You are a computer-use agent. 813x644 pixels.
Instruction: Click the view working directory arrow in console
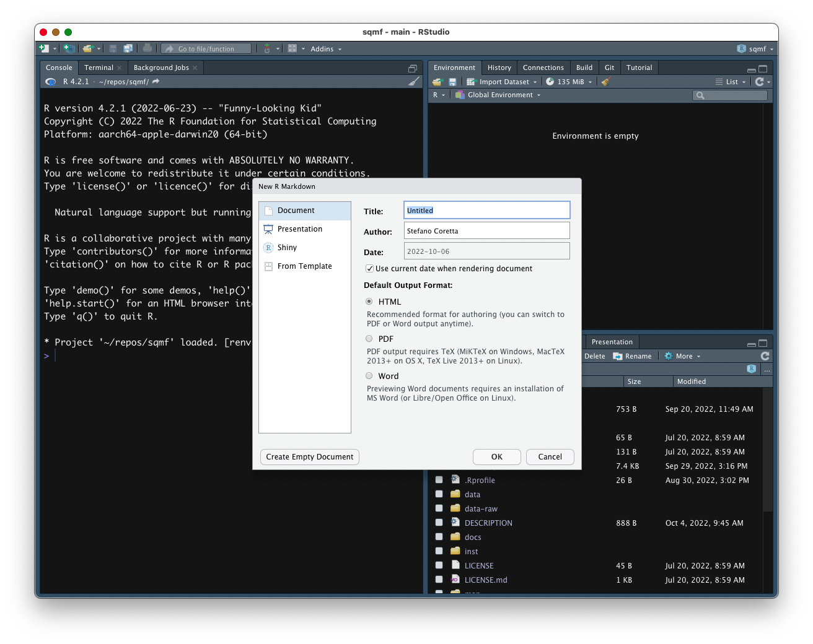pos(156,81)
